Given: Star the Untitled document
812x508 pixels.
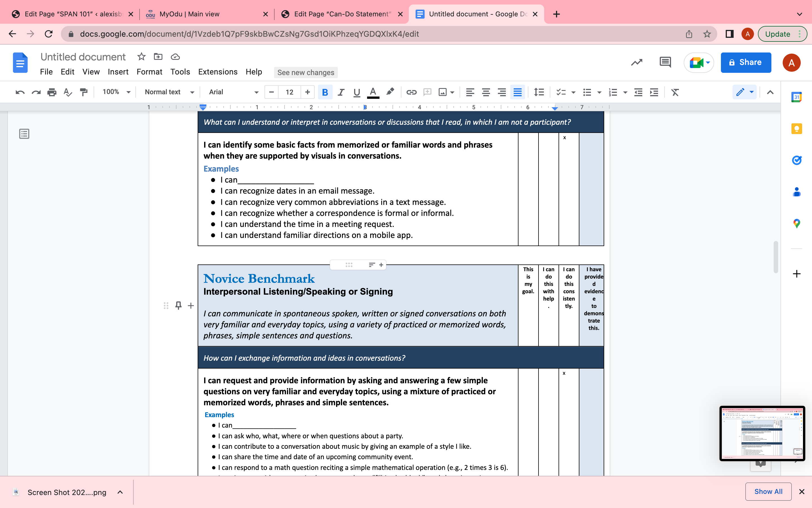Looking at the screenshot, I should 141,57.
